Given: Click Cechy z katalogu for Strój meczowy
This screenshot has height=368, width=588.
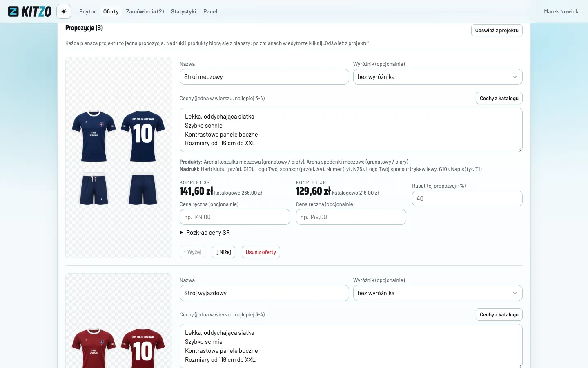Looking at the screenshot, I should (499, 99).
